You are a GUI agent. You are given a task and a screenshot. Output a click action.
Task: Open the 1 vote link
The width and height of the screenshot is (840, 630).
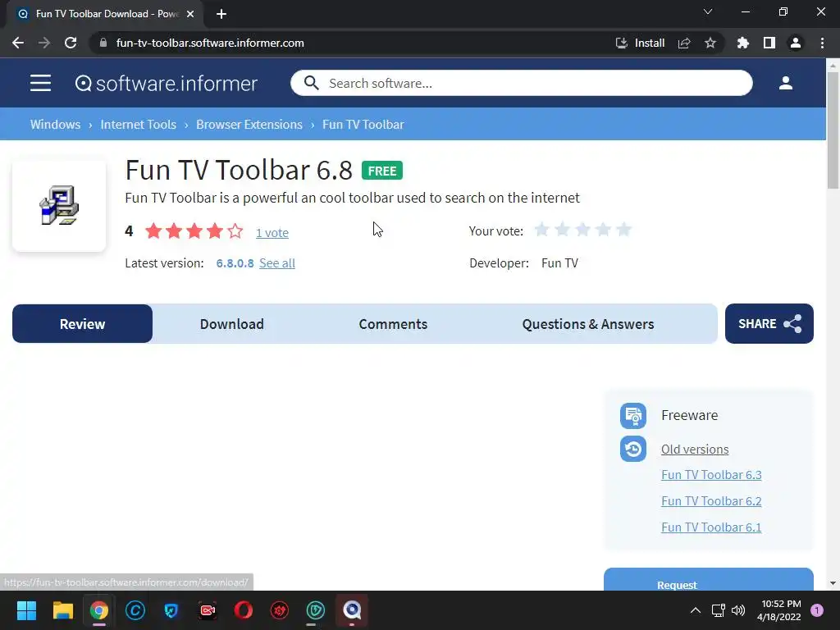[x=272, y=232]
